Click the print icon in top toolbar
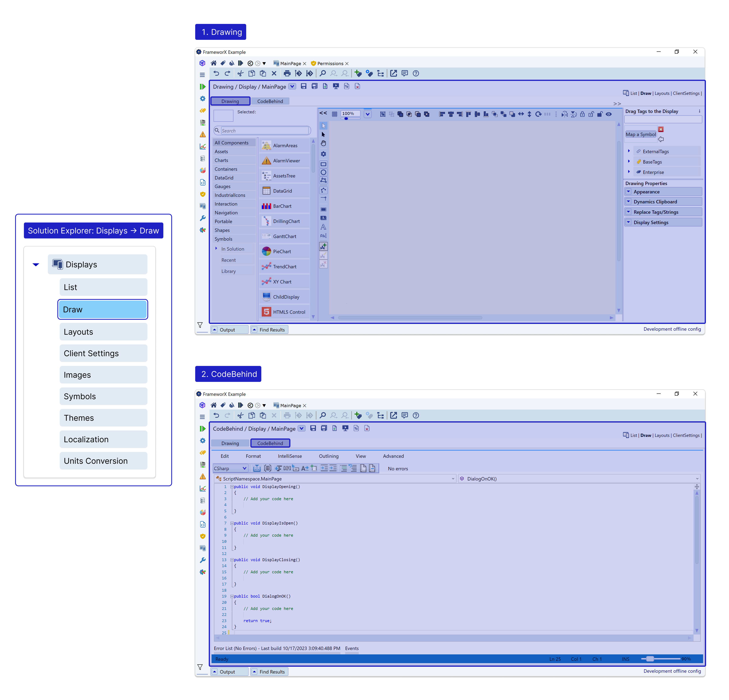The image size is (729, 700). click(287, 74)
